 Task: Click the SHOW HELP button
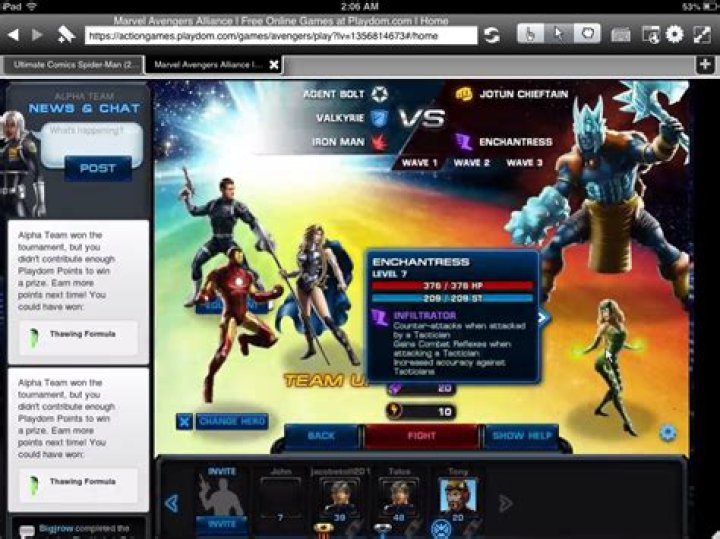point(521,436)
